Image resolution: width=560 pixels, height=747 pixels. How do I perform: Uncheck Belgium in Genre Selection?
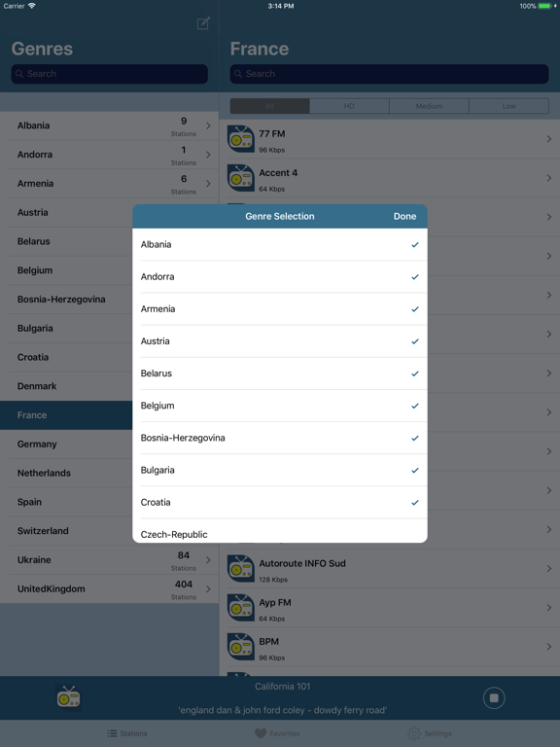tap(415, 406)
